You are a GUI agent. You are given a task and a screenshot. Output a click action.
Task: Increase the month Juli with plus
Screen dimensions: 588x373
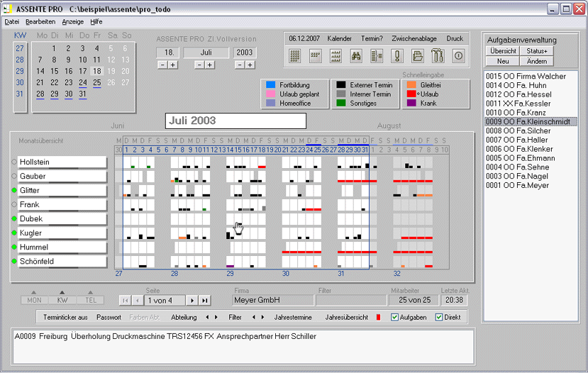[x=210, y=65]
